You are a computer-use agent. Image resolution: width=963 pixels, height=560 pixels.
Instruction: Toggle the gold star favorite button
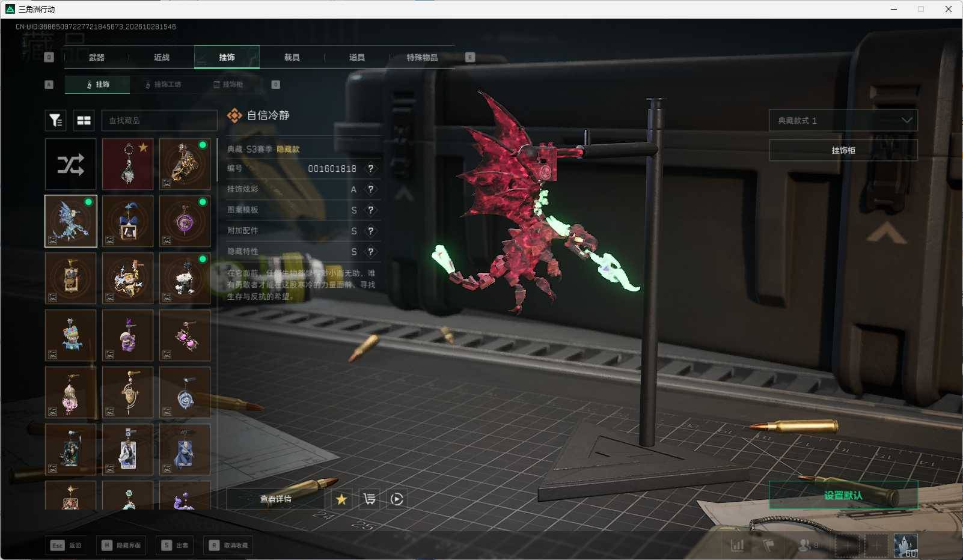(341, 499)
